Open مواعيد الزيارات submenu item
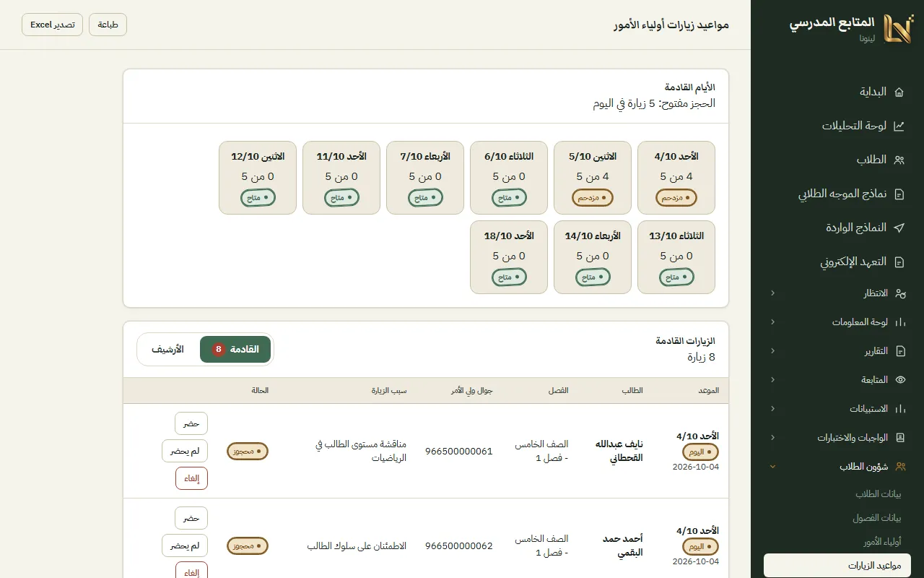The height and width of the screenshot is (578, 924). click(837, 566)
